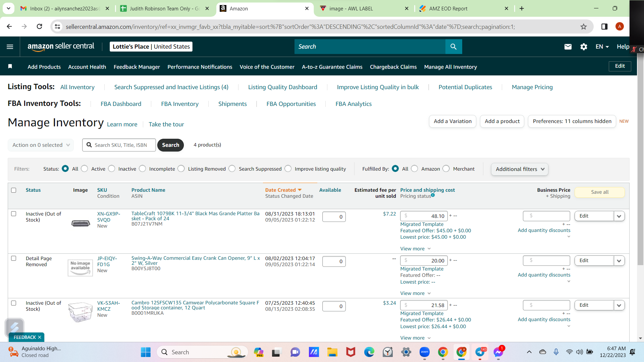Viewport: 644px width, 362px height.
Task: Click the Search SKU, Title, ISBN field
Action: pos(119,145)
